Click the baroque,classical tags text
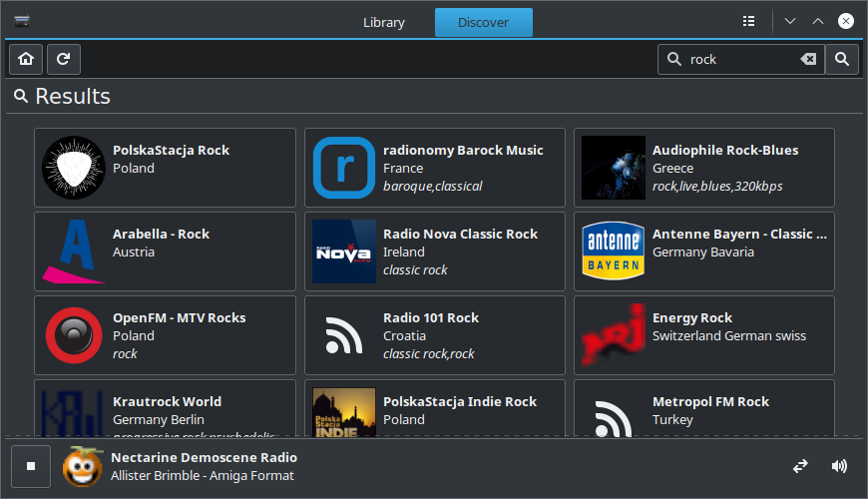 pos(433,186)
